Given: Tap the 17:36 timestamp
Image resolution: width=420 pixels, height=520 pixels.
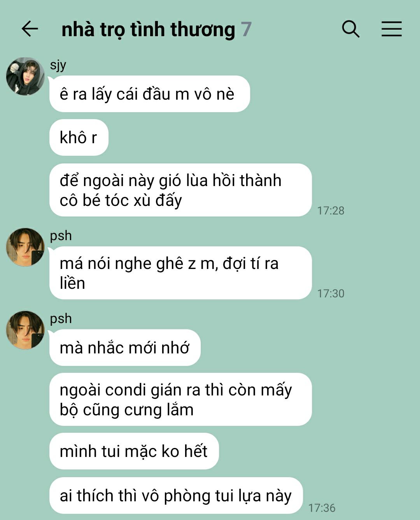Looking at the screenshot, I should [x=322, y=508].
